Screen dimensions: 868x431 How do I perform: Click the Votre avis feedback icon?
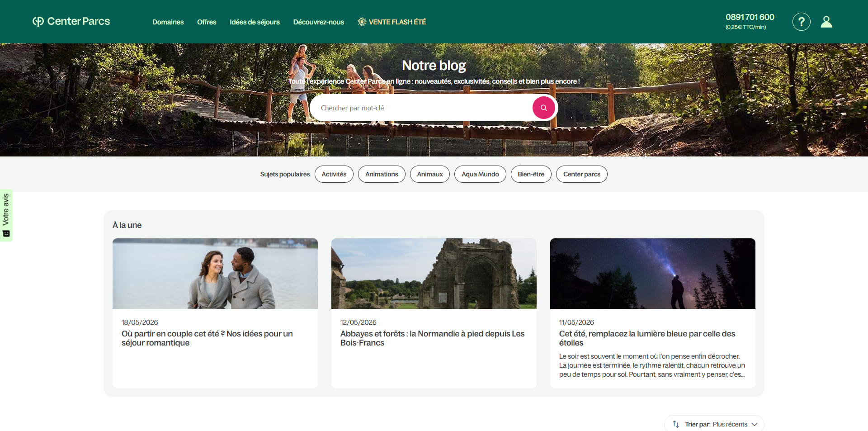pyautogui.click(x=6, y=234)
